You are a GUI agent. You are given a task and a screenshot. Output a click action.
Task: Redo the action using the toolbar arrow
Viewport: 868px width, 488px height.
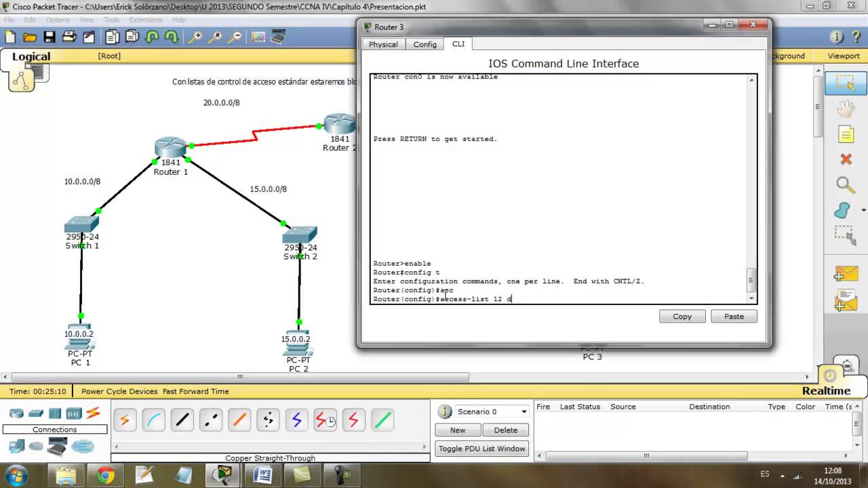click(172, 37)
